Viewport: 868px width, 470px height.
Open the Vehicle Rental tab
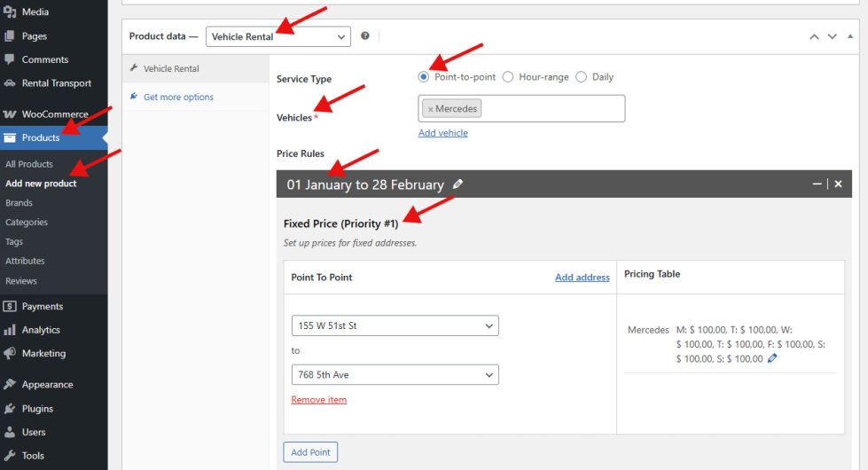pyautogui.click(x=171, y=68)
